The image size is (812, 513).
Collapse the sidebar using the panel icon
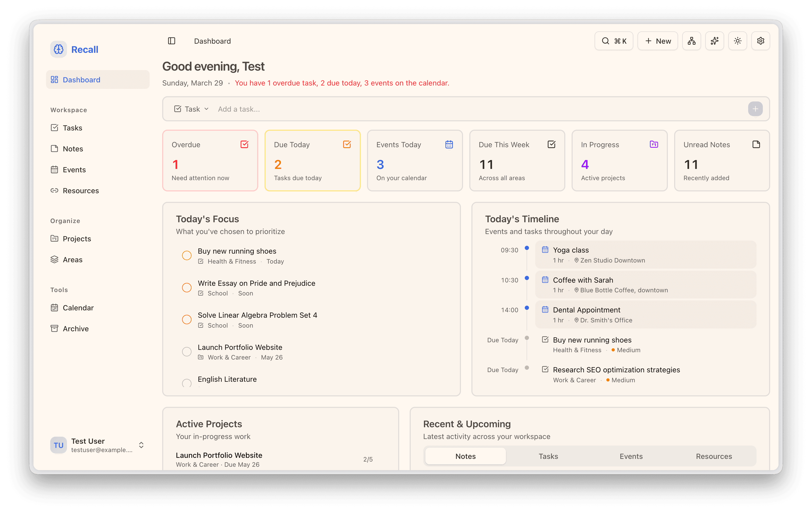click(171, 41)
